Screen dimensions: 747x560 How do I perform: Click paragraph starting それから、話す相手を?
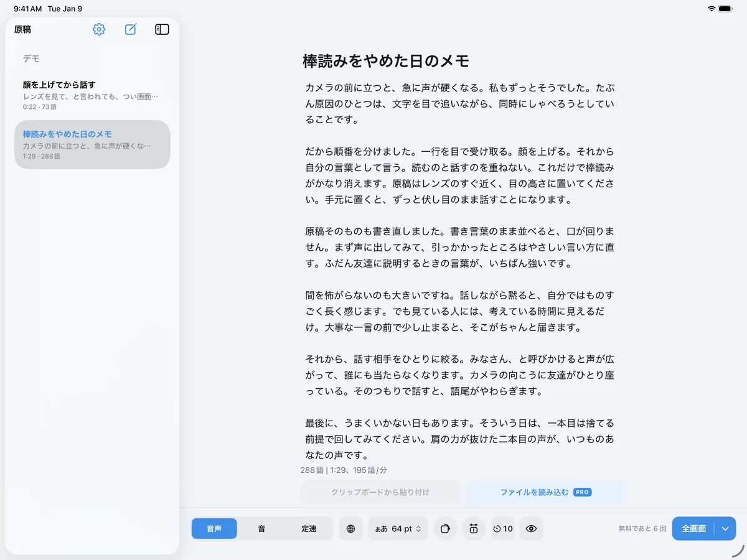coord(461,375)
